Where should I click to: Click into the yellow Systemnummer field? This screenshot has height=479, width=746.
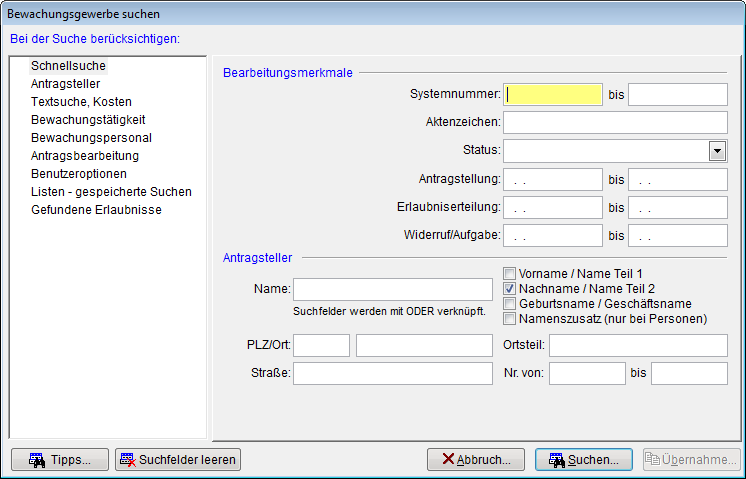pos(553,94)
